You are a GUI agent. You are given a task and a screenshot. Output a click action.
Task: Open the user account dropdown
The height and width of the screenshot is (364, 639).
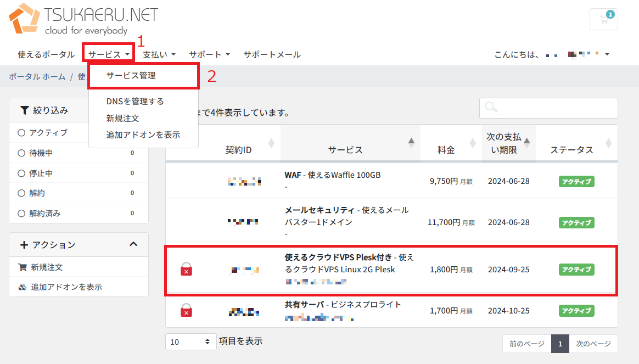pyautogui.click(x=552, y=54)
